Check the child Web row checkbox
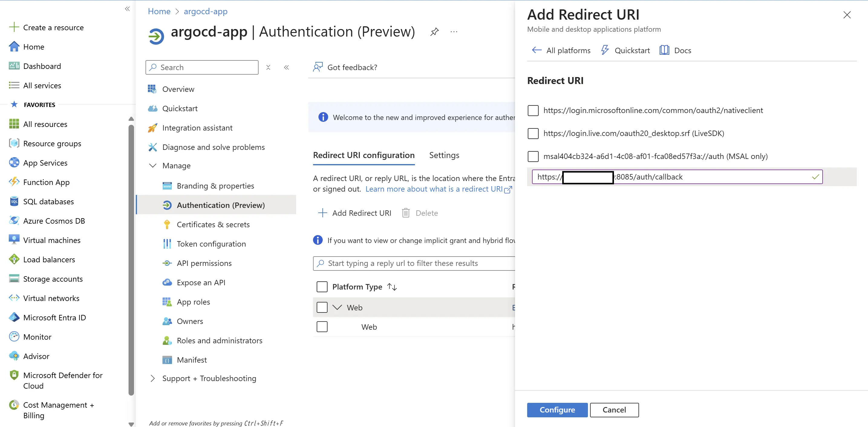The image size is (868, 427). click(x=322, y=327)
